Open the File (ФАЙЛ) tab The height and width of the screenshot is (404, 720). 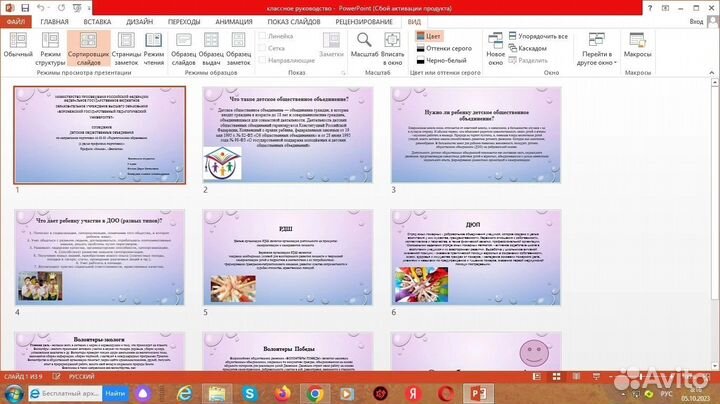16,22
